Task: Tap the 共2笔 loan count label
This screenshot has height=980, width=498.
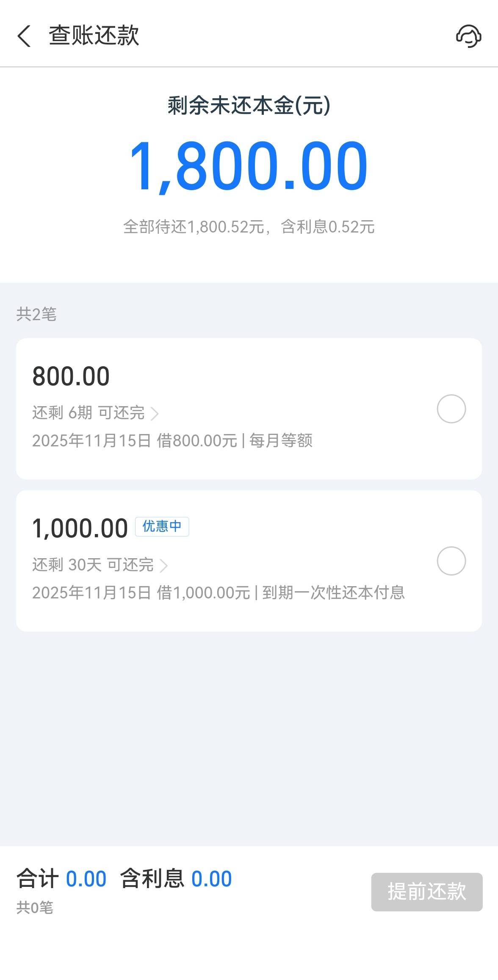Action: pos(36,314)
